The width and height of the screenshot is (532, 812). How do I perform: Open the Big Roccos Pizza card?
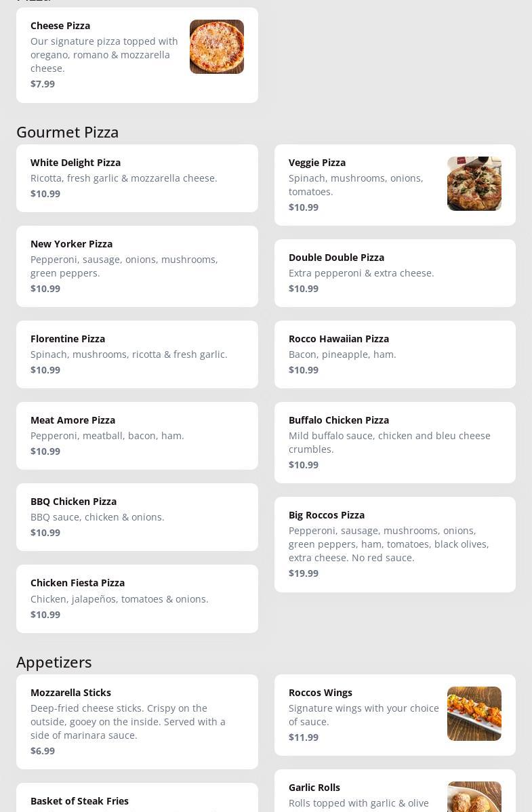coord(394,544)
